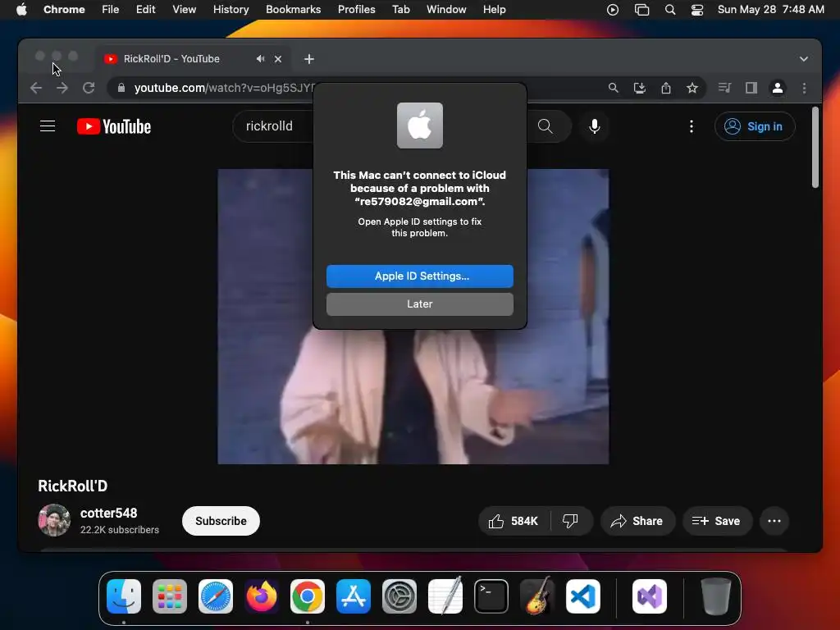Open the Window menu
Viewport: 840px width, 630px height.
pyautogui.click(x=446, y=10)
